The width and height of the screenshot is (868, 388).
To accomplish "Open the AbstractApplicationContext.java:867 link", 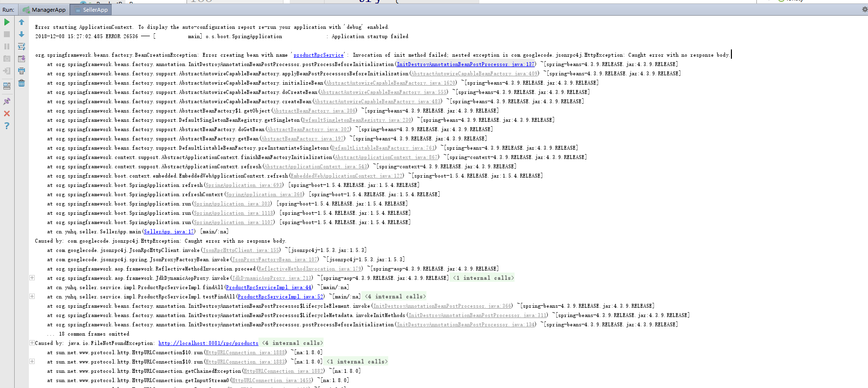I will pos(386,158).
